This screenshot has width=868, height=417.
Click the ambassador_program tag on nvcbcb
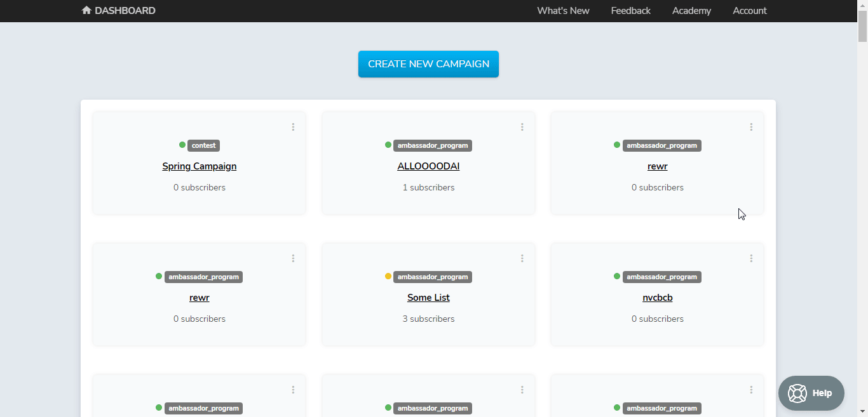[x=662, y=277]
